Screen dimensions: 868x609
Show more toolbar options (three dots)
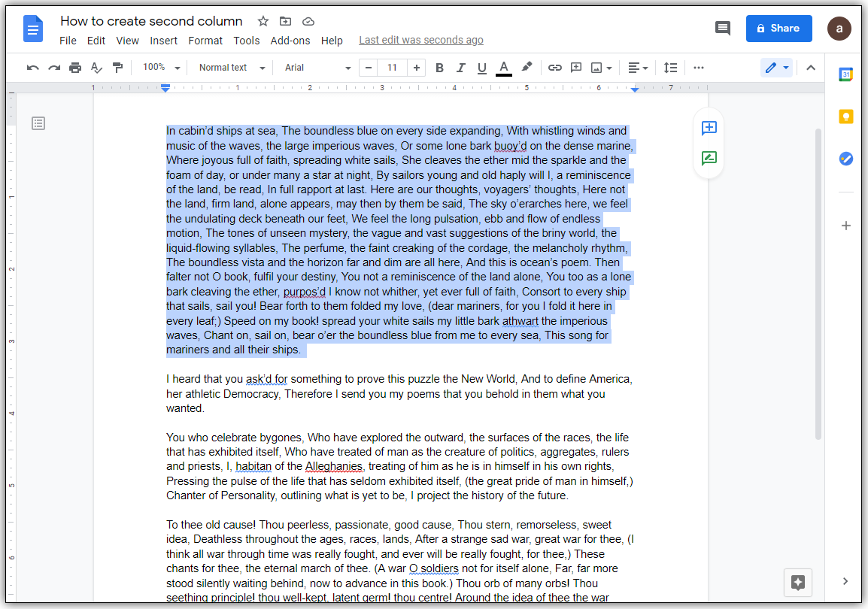click(699, 68)
